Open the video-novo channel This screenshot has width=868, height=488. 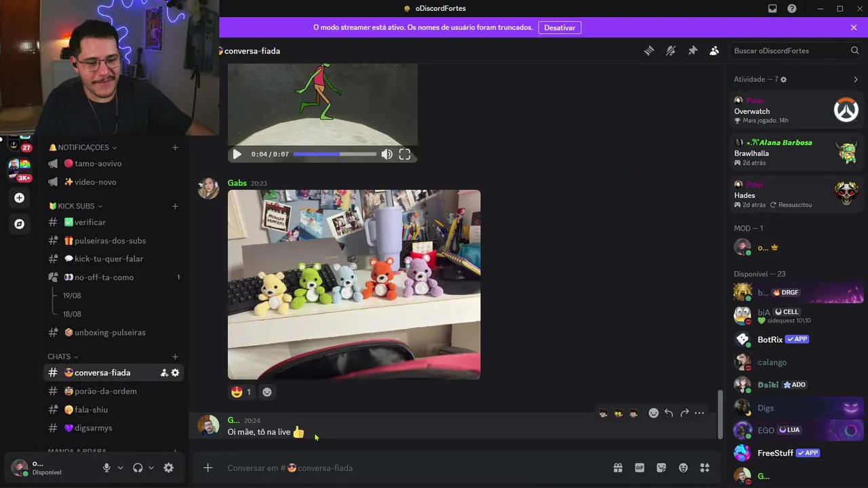click(114, 182)
